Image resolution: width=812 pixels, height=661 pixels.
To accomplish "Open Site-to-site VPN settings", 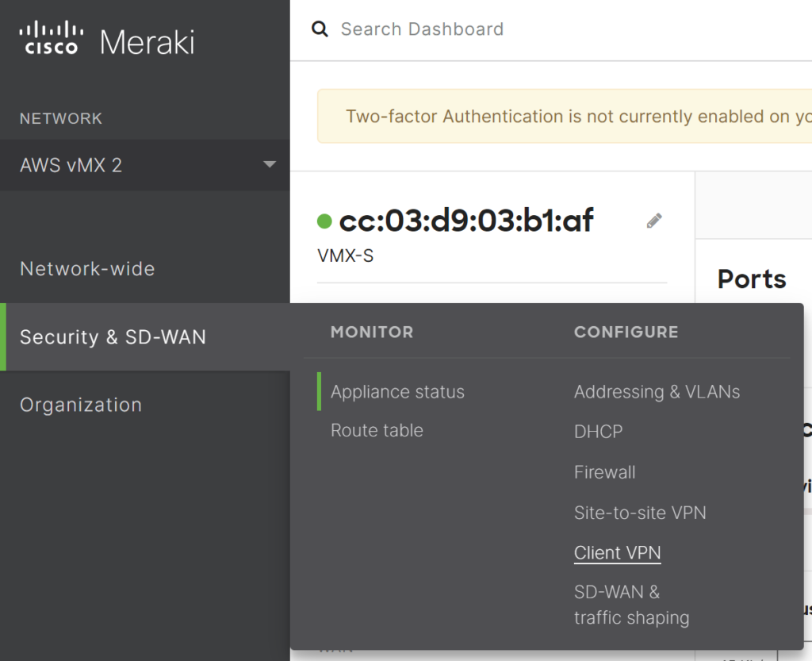I will [x=640, y=513].
